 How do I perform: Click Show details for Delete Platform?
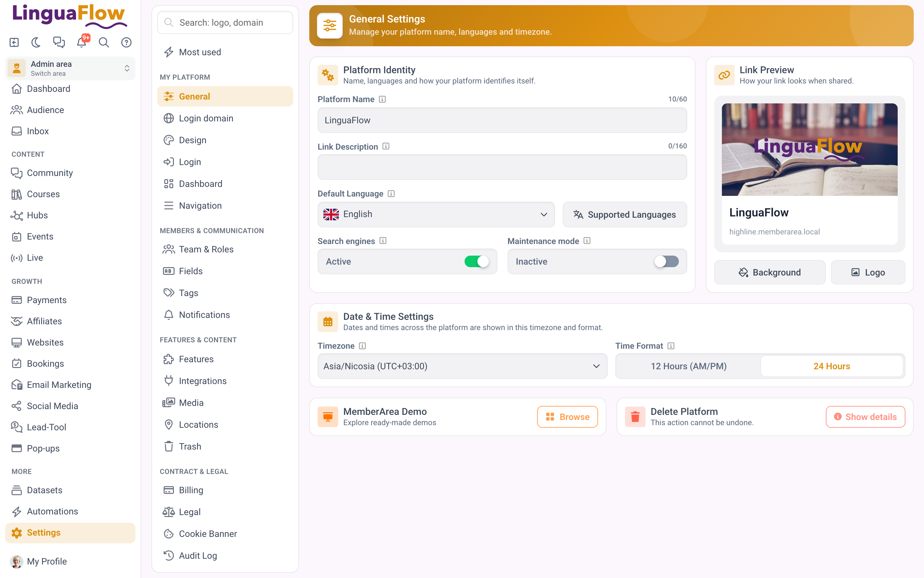click(x=865, y=417)
